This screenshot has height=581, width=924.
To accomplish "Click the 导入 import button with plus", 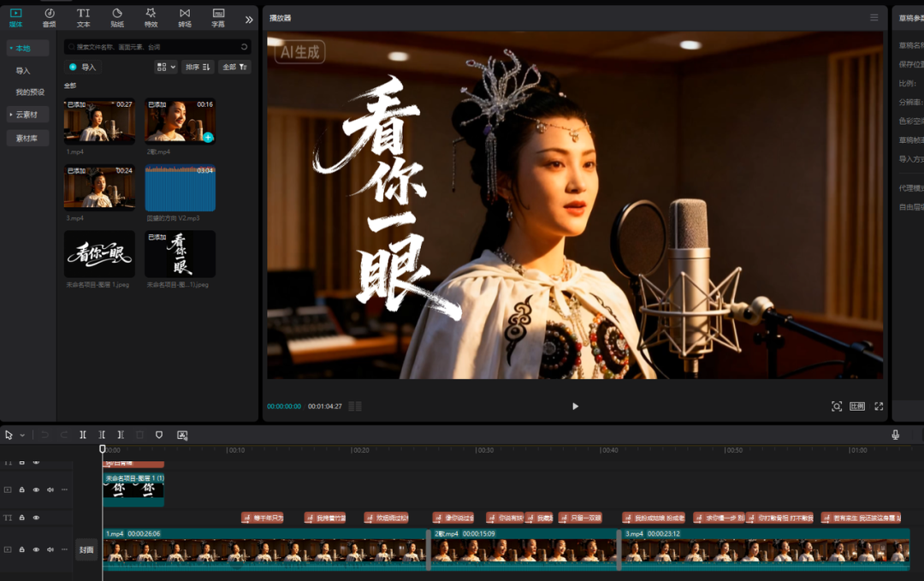I will point(83,67).
